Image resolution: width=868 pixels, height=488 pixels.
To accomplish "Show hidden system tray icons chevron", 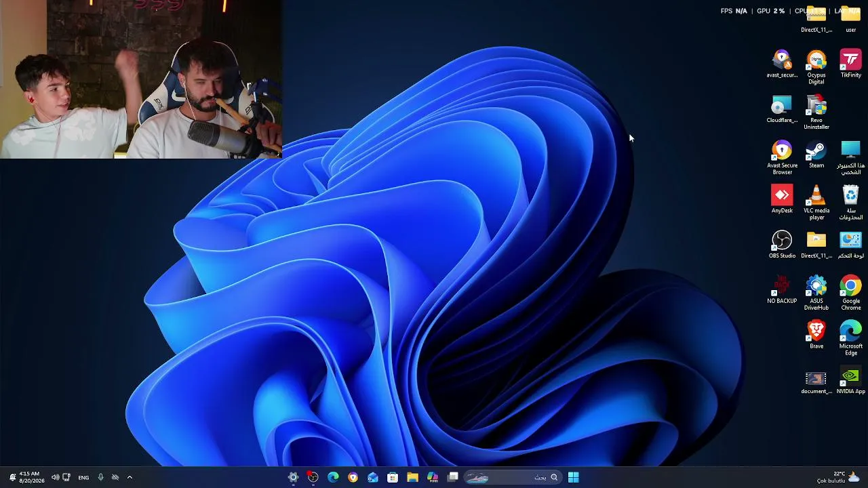I will [x=130, y=477].
